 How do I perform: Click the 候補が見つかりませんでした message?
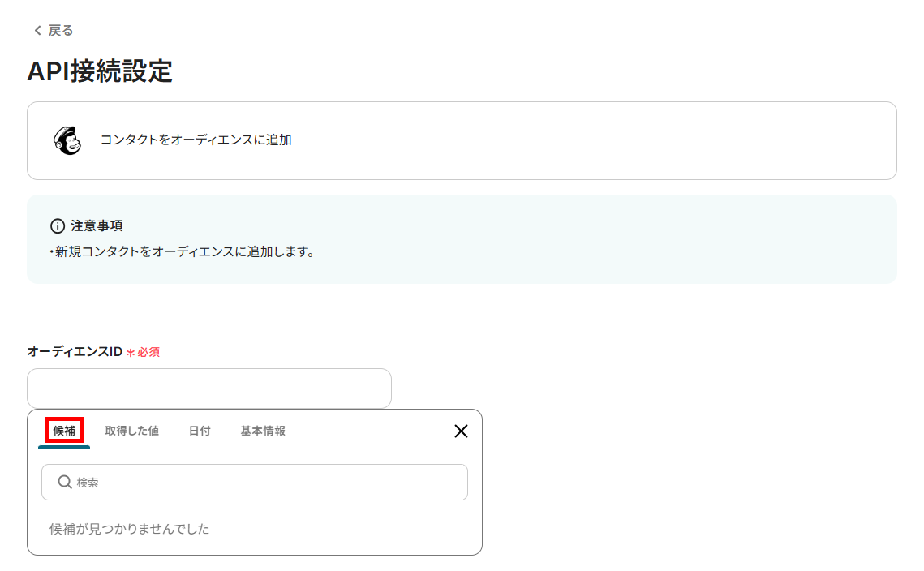[130, 529]
